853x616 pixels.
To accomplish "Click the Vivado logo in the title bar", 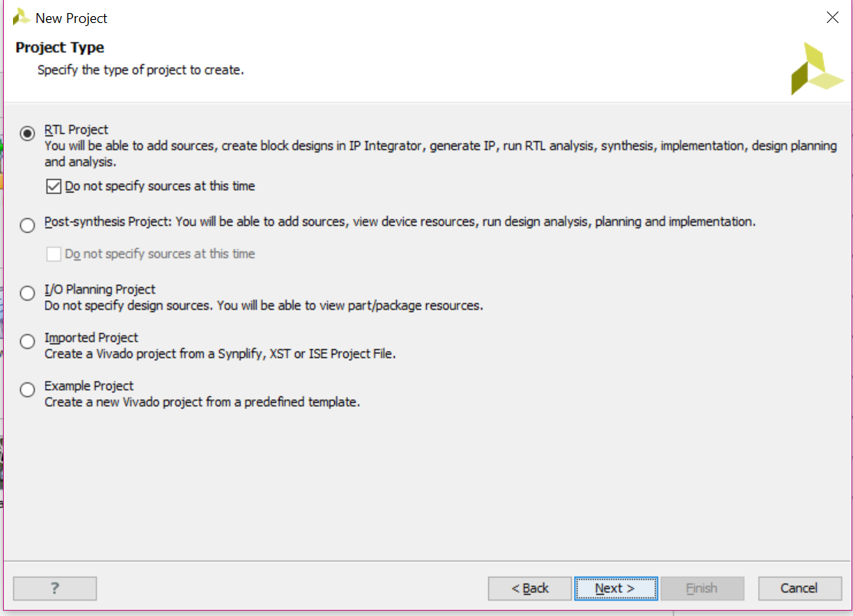I will click(x=20, y=16).
